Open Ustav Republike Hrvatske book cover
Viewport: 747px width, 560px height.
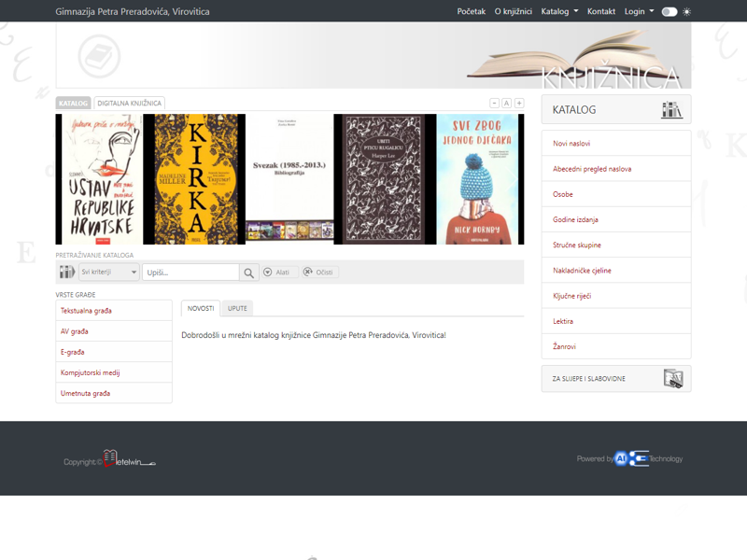pos(102,179)
